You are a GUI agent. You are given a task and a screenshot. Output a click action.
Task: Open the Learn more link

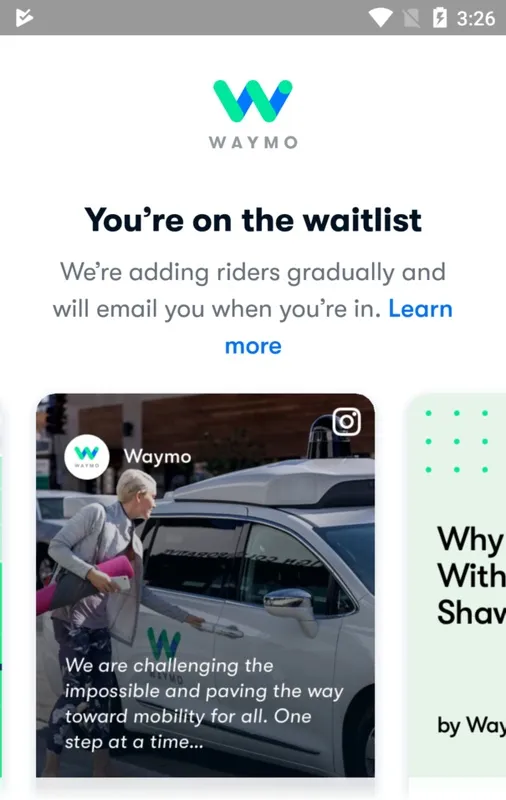[x=339, y=327]
